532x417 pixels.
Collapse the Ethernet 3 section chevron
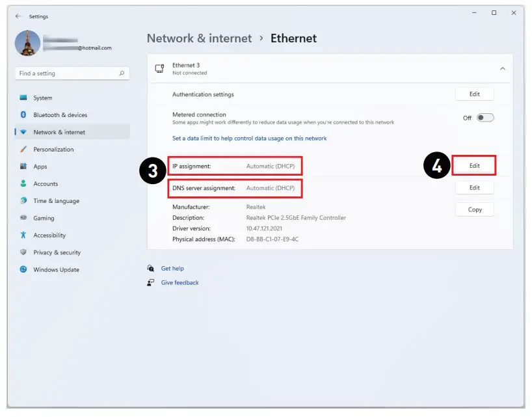pyautogui.click(x=502, y=68)
